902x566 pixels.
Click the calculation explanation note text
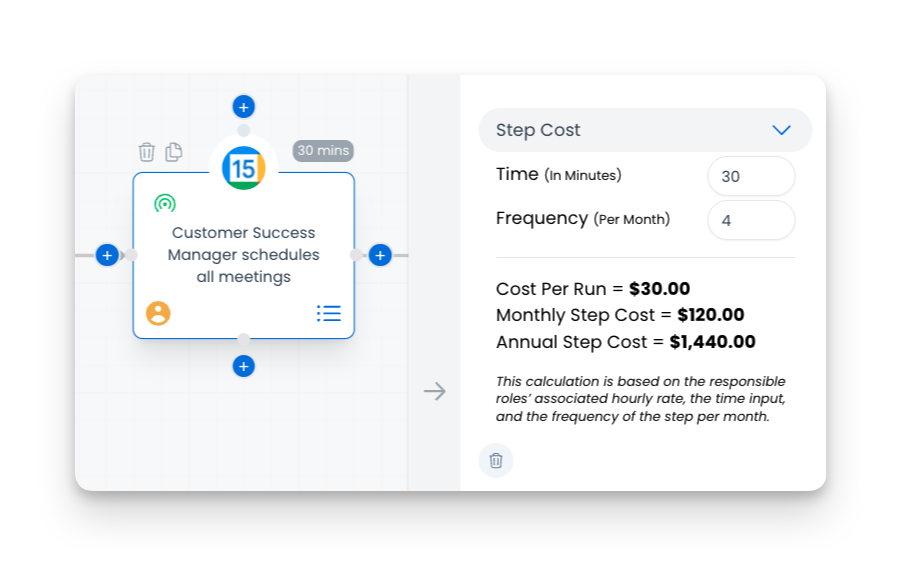641,399
